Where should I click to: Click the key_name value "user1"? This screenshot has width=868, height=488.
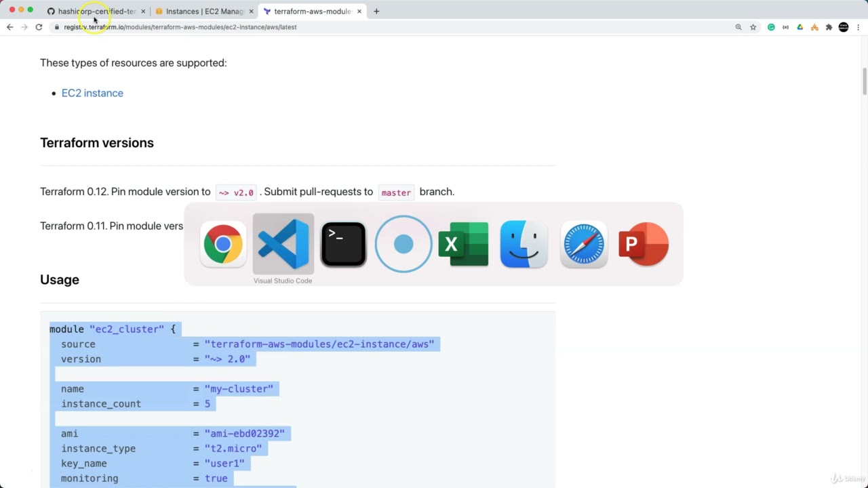(x=224, y=463)
